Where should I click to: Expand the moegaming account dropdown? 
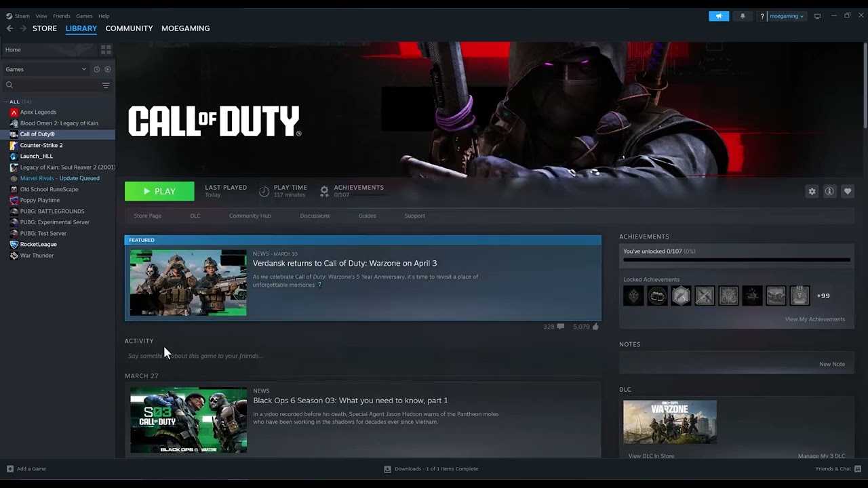pos(787,16)
